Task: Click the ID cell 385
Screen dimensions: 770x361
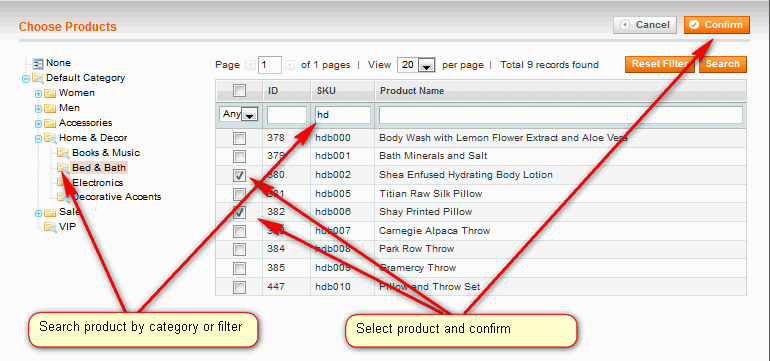Action: coord(275,268)
